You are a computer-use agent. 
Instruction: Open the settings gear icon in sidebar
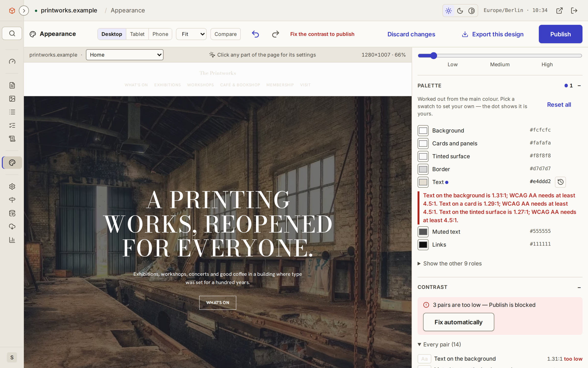coord(12,187)
